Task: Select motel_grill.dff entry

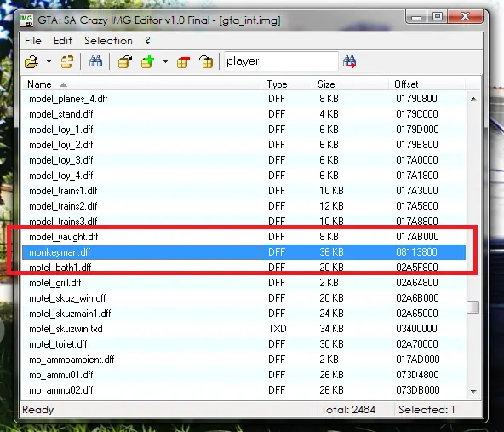Action: pos(243,283)
